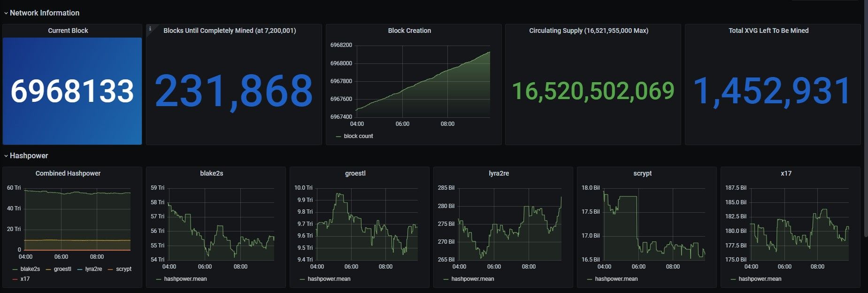This screenshot has width=868, height=293.
Task: Click the 16,520,502,069 circulating supply value
Action: pyautogui.click(x=593, y=91)
